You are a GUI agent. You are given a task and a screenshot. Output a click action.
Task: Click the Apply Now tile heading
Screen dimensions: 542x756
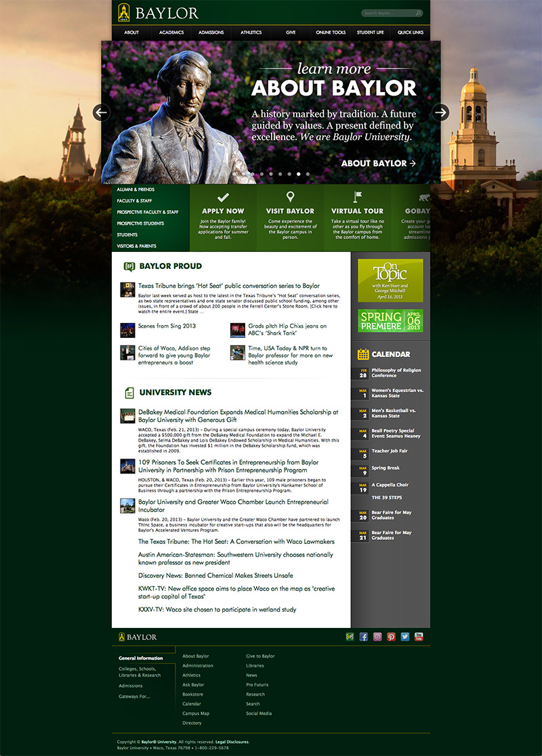[223, 211]
